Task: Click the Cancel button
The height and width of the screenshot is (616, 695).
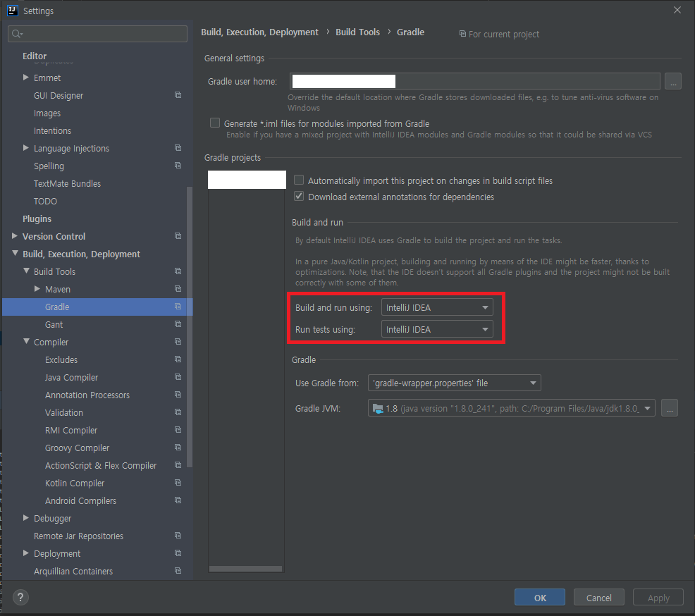Action: [x=599, y=598]
